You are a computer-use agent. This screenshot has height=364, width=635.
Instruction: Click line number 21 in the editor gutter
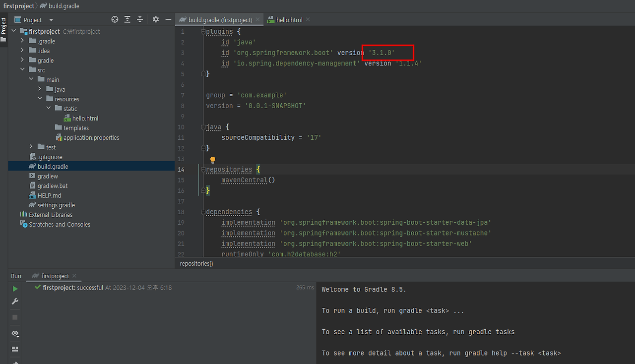tap(181, 244)
